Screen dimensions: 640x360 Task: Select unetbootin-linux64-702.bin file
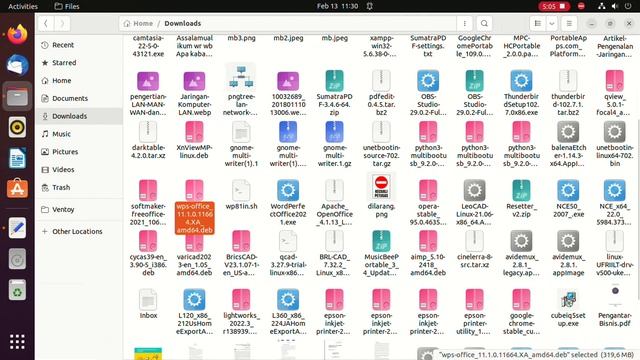(615, 144)
